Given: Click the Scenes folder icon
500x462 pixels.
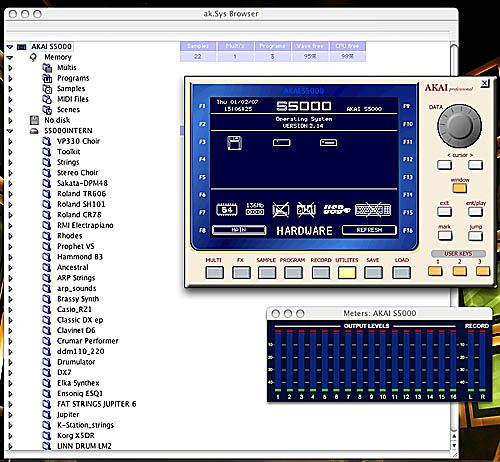Looking at the screenshot, I should 47,110.
